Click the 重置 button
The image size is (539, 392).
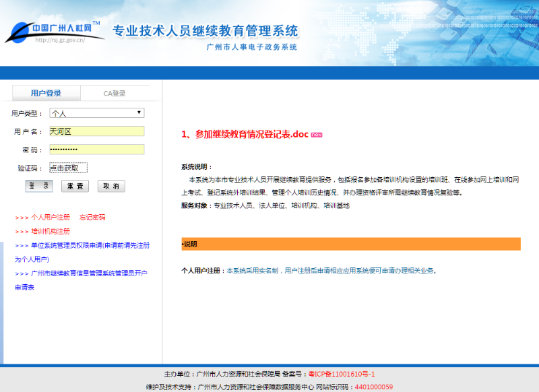(75, 186)
